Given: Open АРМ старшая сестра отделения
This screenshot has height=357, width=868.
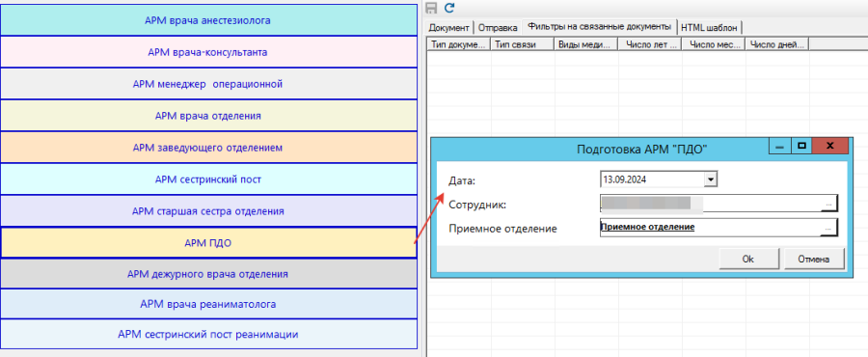Looking at the screenshot, I should tap(208, 211).
